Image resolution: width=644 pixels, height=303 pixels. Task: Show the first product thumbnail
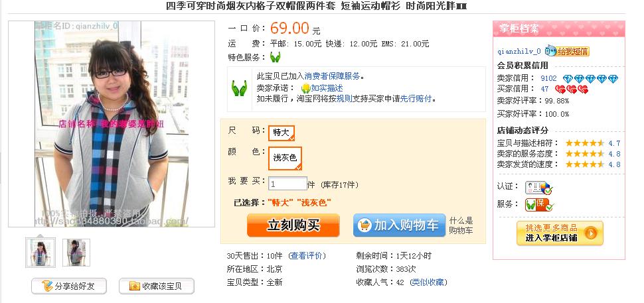click(40, 253)
